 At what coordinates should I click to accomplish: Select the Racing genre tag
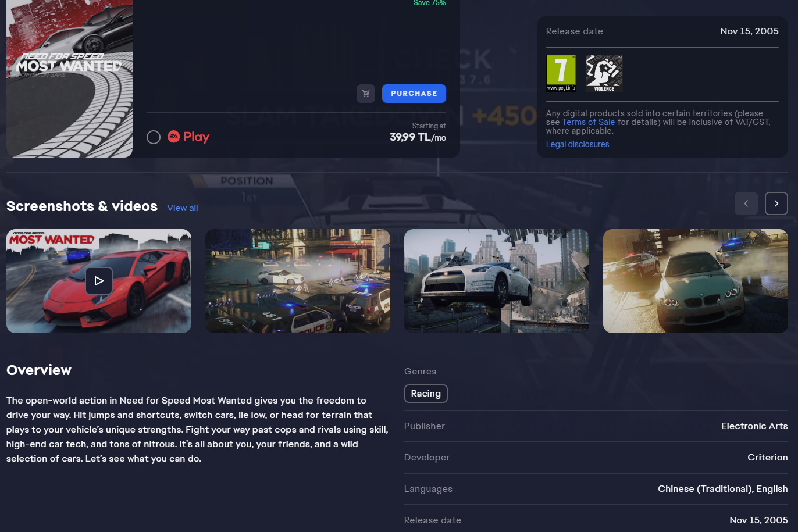click(426, 394)
